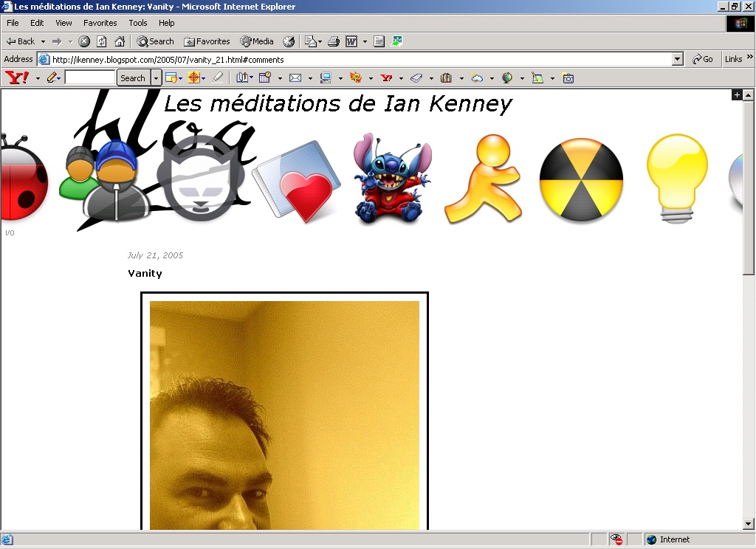This screenshot has height=549, width=756.
Task: Open the File menu
Action: click(13, 23)
